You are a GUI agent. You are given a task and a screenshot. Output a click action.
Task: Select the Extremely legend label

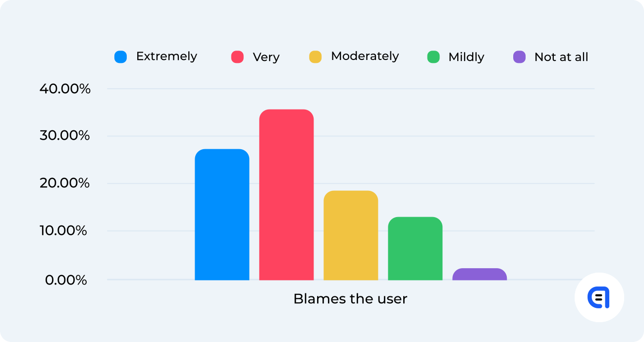tap(166, 57)
